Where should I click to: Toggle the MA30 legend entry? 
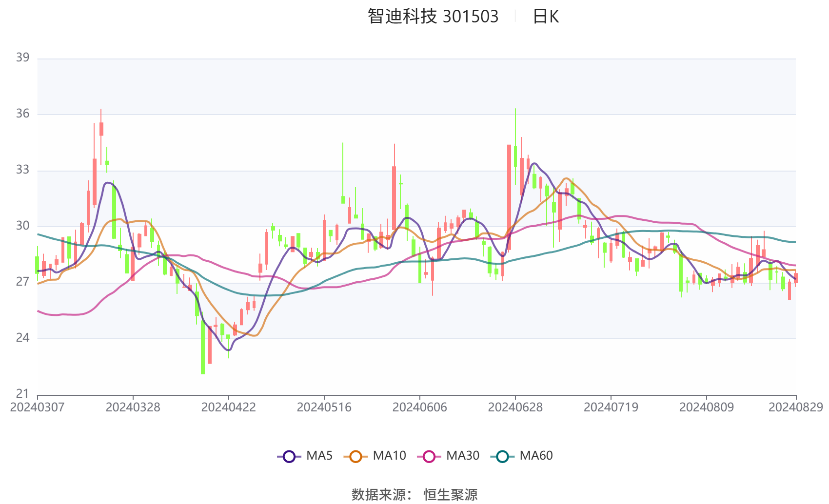point(448,456)
